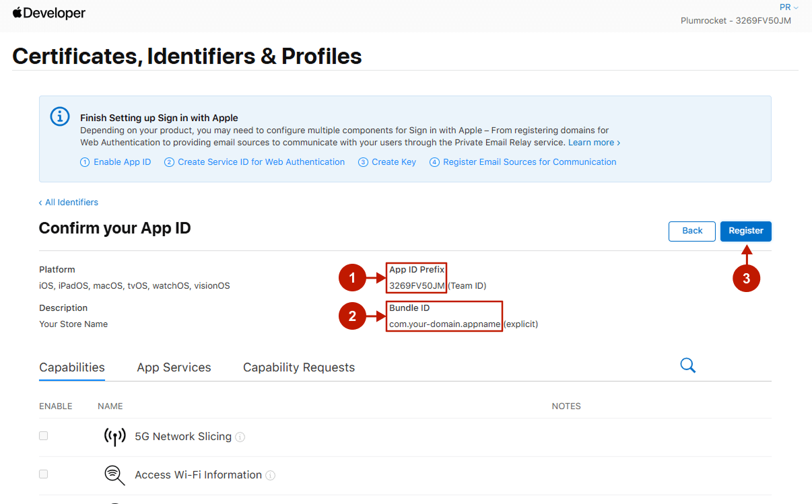Go back to All Identifiers
This screenshot has width=812, height=504.
[69, 203]
